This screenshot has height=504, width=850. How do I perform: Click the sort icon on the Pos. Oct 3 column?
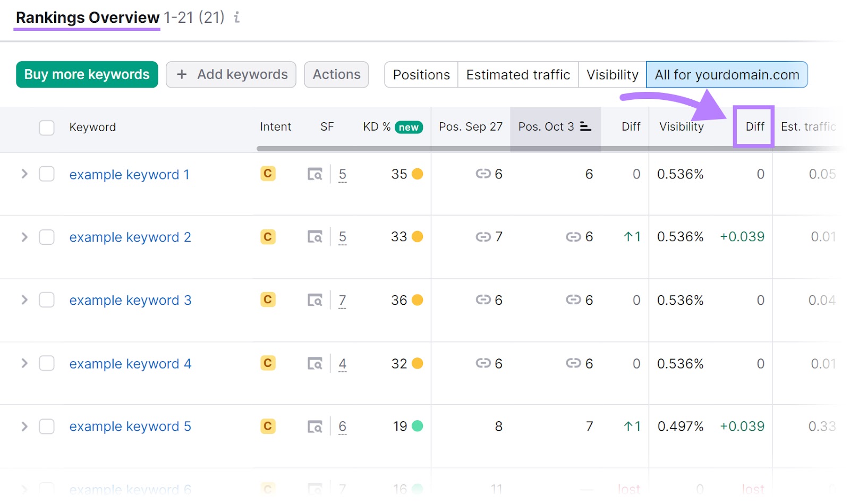(585, 126)
